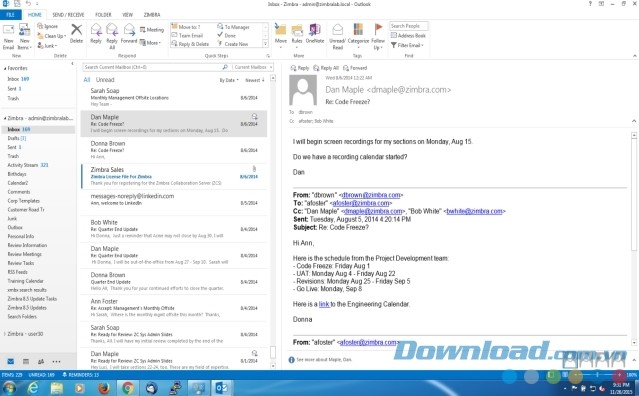This screenshot has width=639, height=396.
Task: Open More respond options dropdown
Action: point(150,42)
